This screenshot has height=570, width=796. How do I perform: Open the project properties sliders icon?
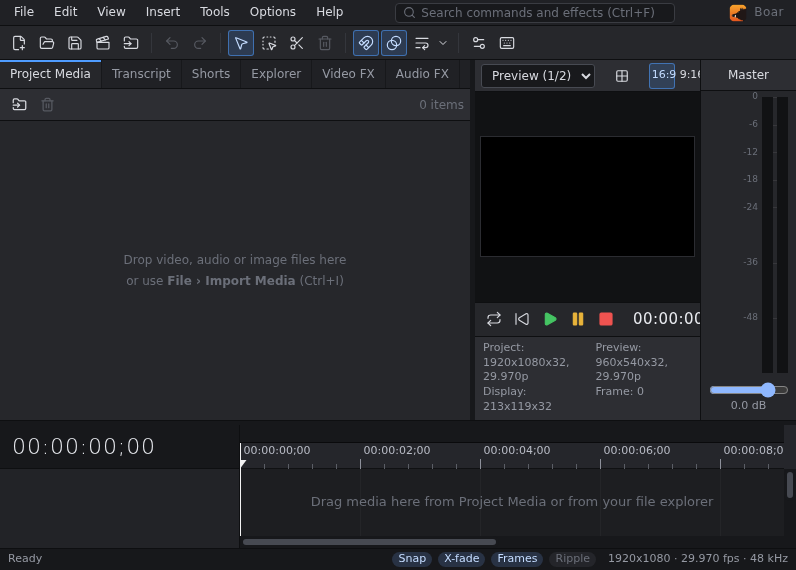[479, 43]
